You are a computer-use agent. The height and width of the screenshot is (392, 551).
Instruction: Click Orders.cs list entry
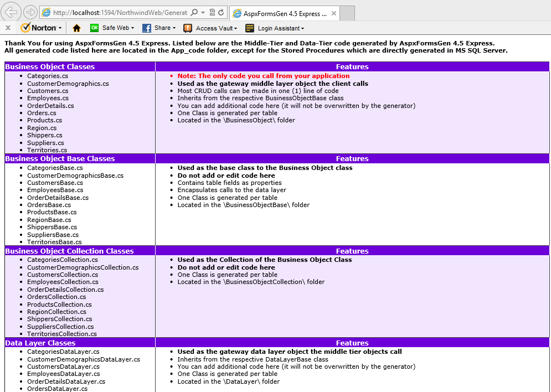pos(42,113)
